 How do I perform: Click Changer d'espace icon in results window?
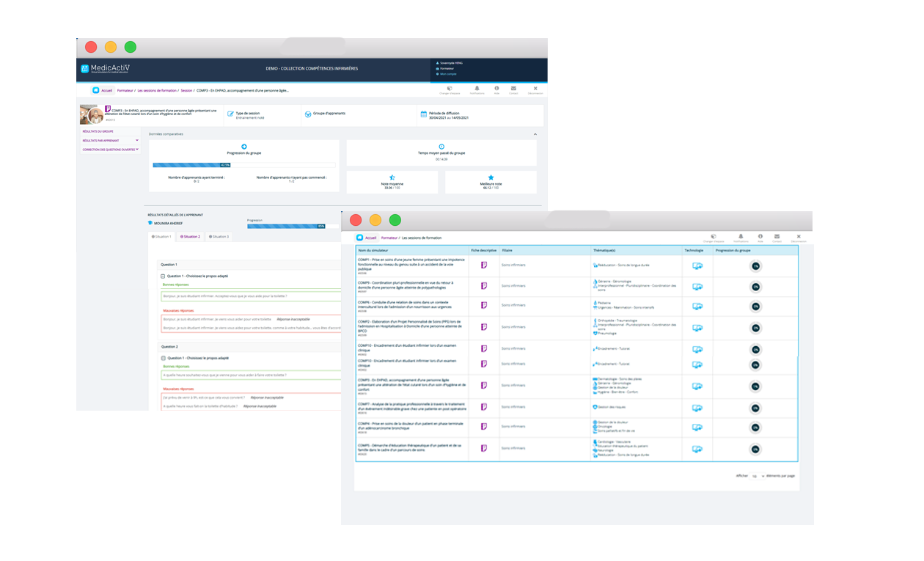coord(450,88)
